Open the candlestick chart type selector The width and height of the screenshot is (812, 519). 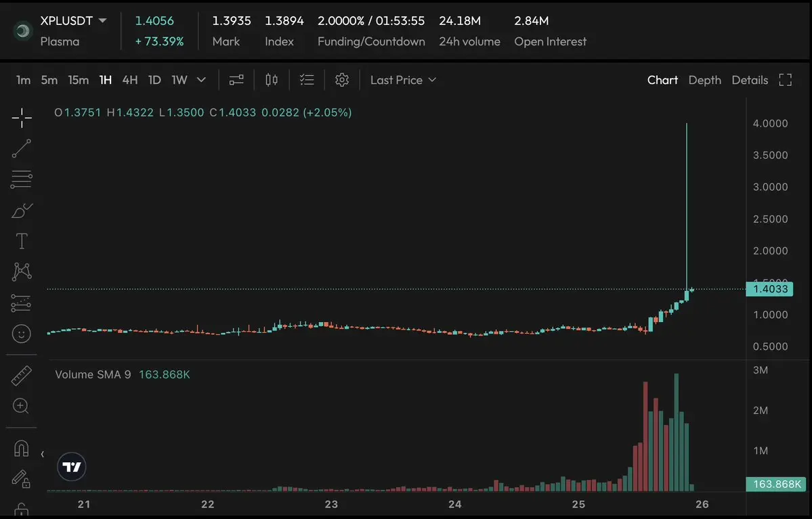point(272,80)
